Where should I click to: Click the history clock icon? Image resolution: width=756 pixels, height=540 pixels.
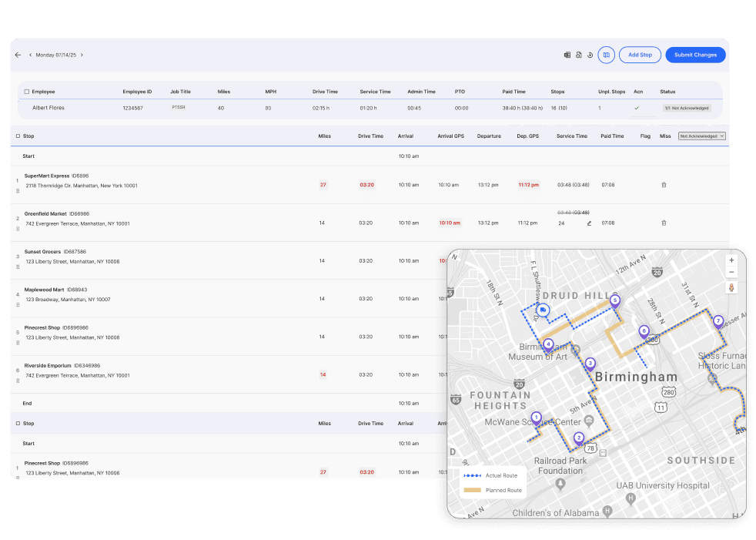coord(590,55)
